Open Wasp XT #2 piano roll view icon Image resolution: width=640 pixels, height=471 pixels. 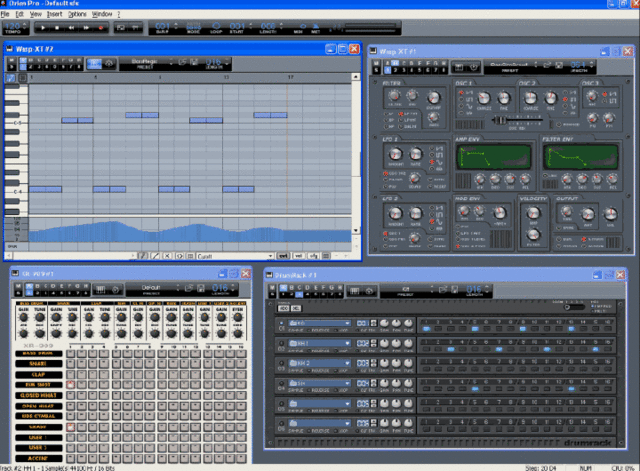click(94, 64)
